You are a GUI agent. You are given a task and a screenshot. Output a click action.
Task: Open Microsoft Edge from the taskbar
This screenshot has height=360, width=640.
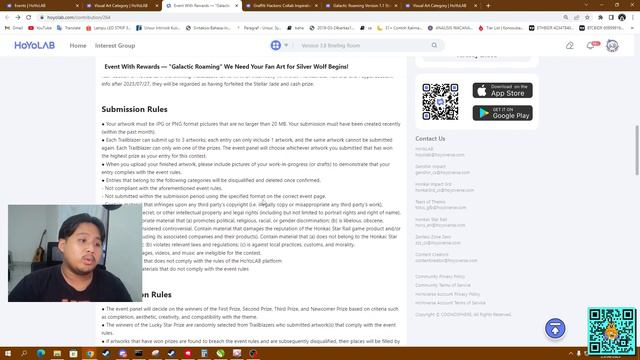click(40, 353)
